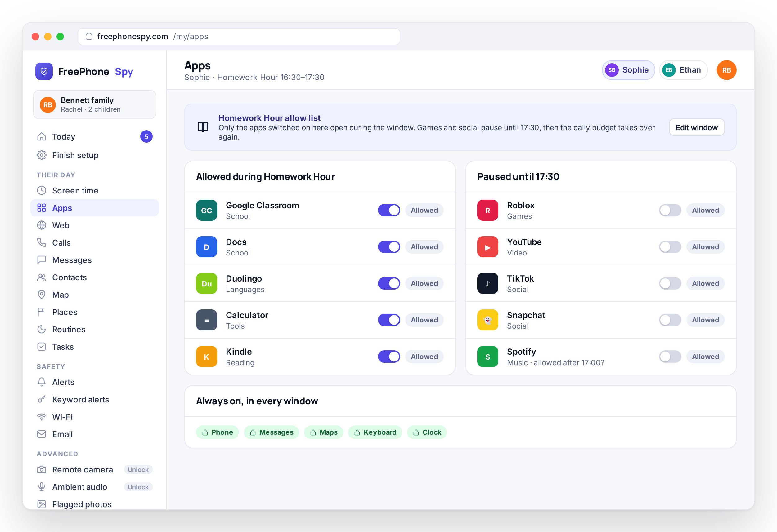Click the browser address bar
777x532 pixels.
click(239, 36)
